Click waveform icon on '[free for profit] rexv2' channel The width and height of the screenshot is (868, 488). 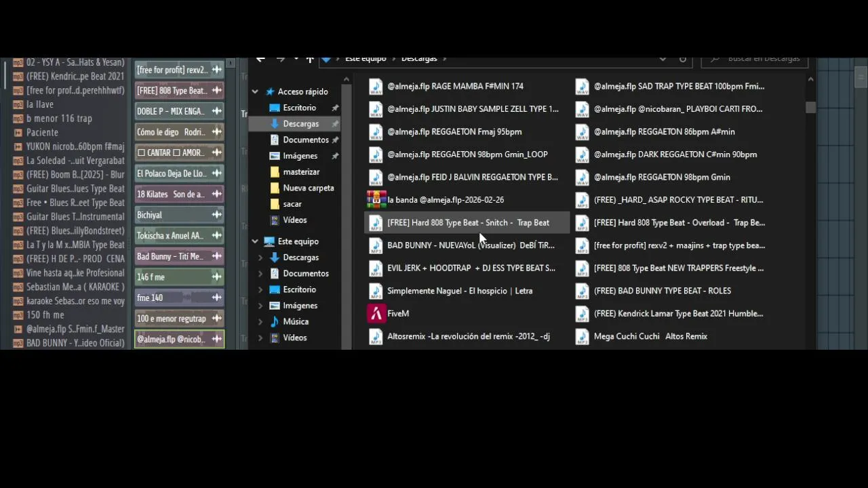click(x=217, y=70)
